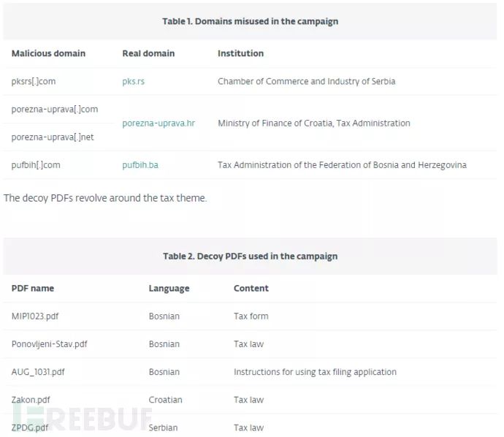Click the pufbih[.]com cell
Screen dimensions: 504x437
pos(36,165)
